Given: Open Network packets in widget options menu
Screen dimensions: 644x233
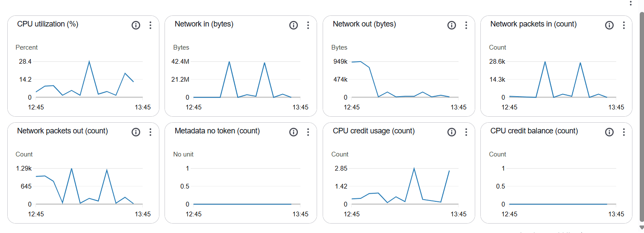Looking at the screenshot, I should (x=623, y=25).
